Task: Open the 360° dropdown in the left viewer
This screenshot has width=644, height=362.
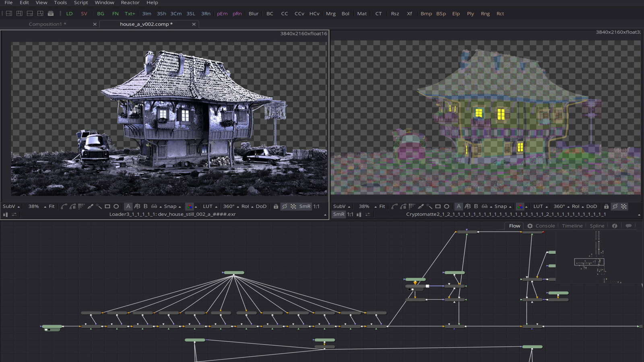Action: (x=231, y=206)
